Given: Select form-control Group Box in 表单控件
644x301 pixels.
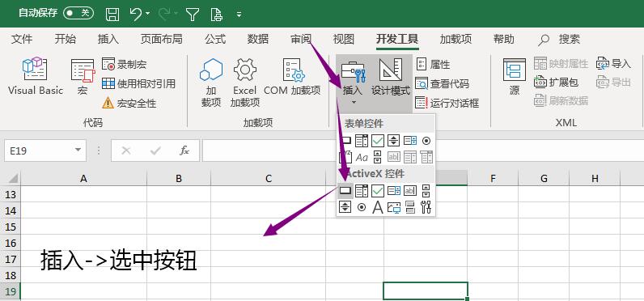Looking at the screenshot, I should click(x=345, y=157).
